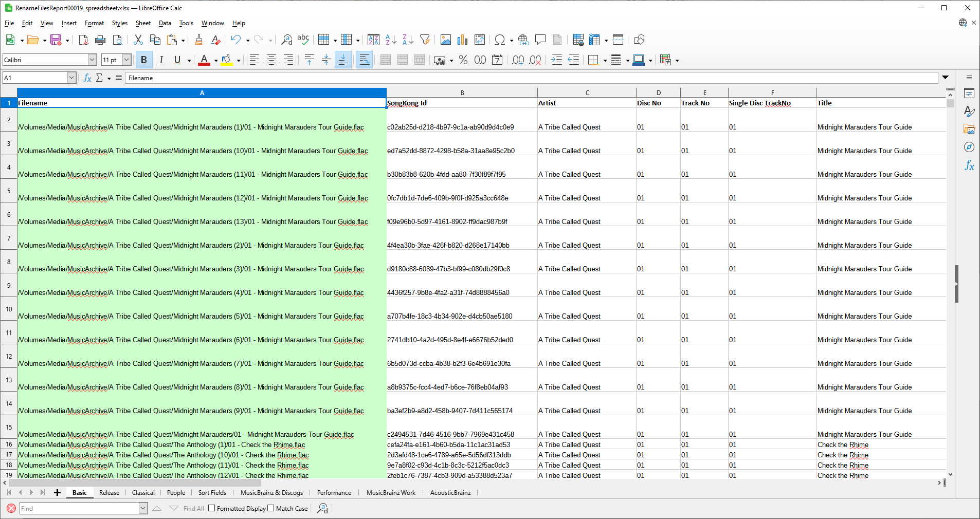The height and width of the screenshot is (519, 980).
Task: Open sidebar Navigator compass icon
Action: (x=969, y=147)
